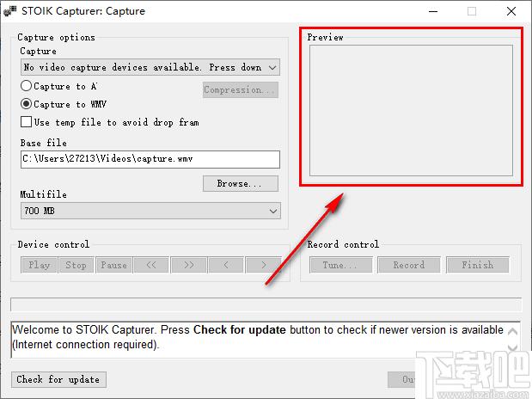Click the Check for update button
Image resolution: width=532 pixels, height=399 pixels.
coord(58,379)
